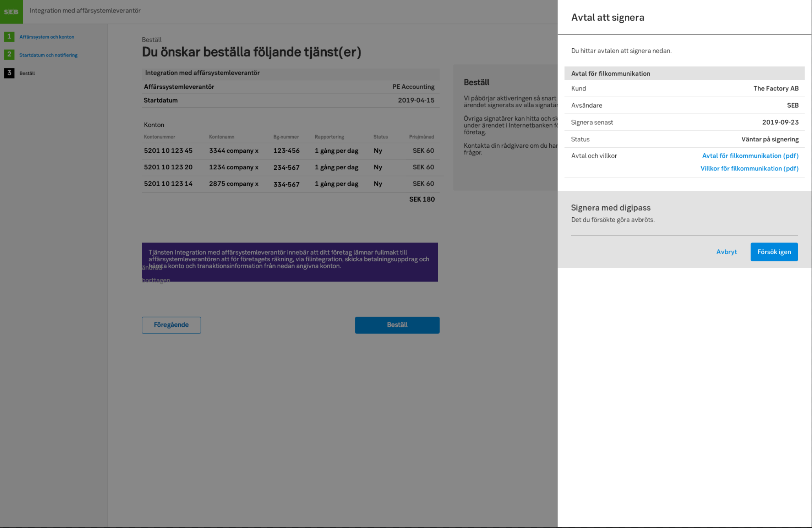Open Affärssystem och konton step
The height and width of the screenshot is (528, 812).
47,37
